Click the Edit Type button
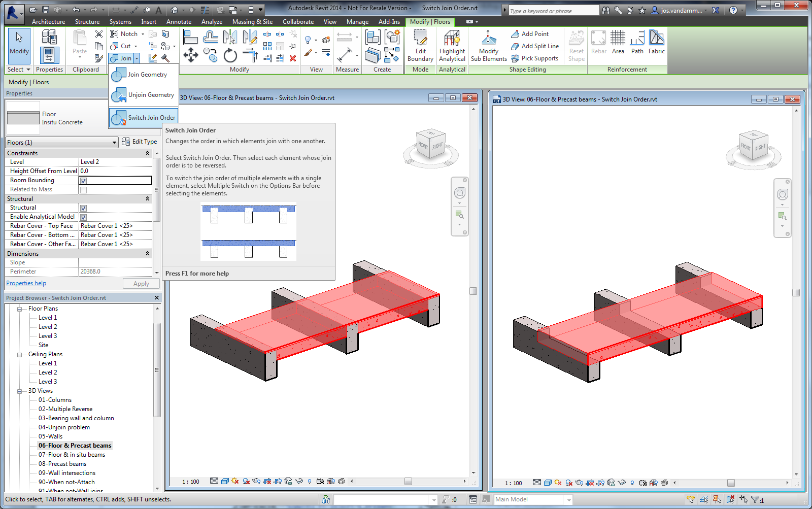Viewport: 812px width, 509px height. 140,142
